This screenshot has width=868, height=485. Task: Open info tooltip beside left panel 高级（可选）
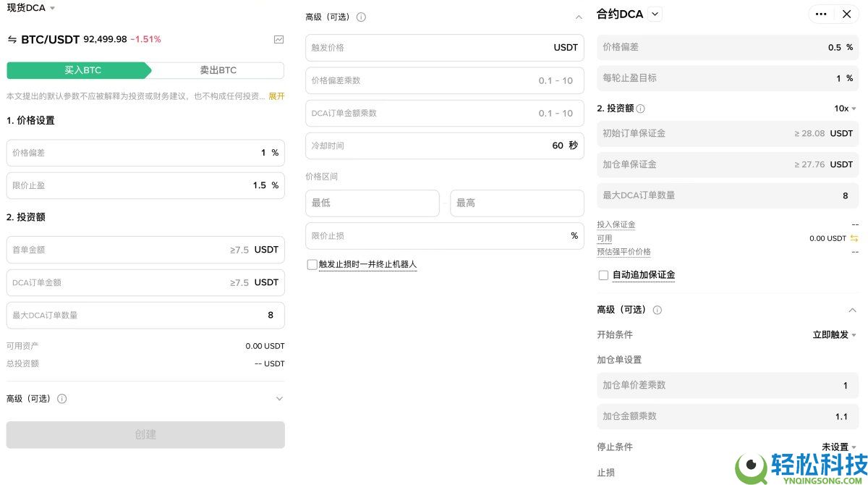coord(62,398)
